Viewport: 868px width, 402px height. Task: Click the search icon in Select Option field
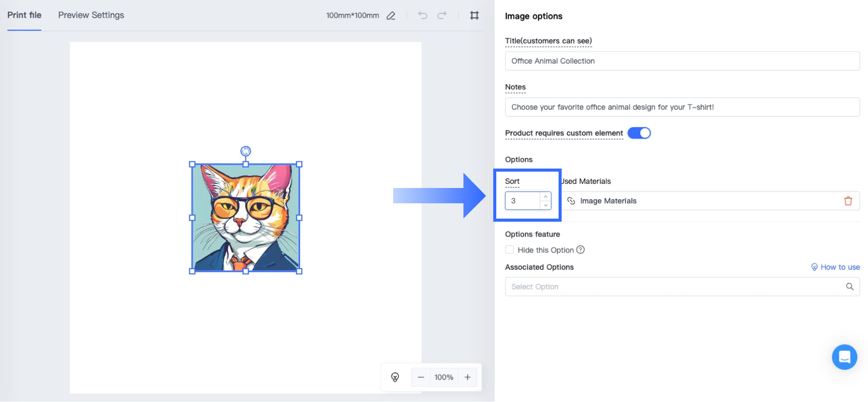[850, 287]
